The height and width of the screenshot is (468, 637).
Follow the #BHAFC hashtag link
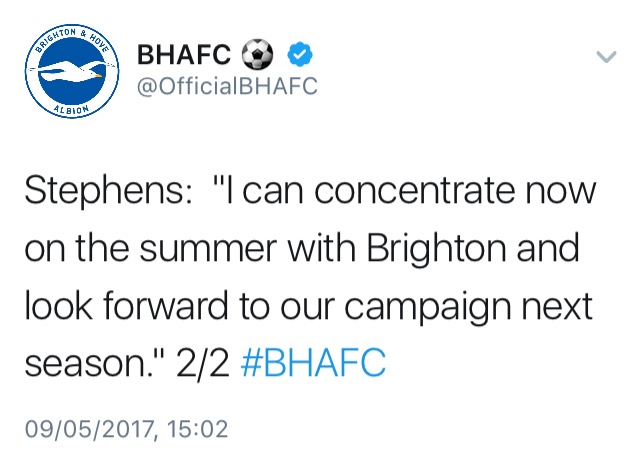[x=313, y=363]
